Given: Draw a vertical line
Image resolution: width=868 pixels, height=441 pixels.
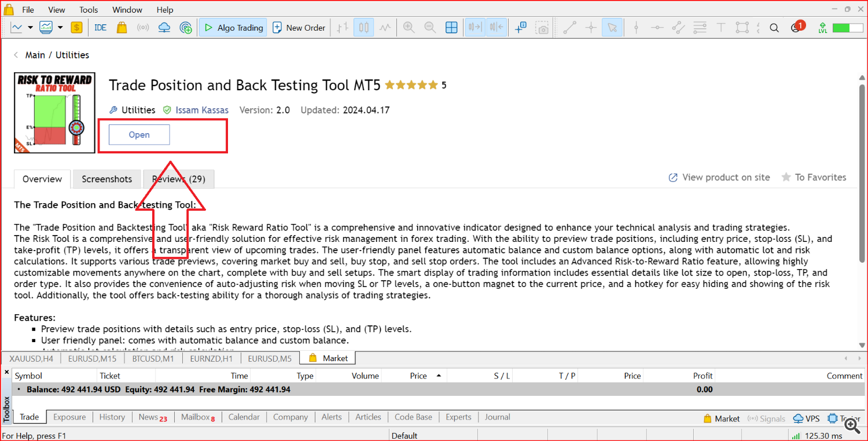Looking at the screenshot, I should tap(636, 27).
